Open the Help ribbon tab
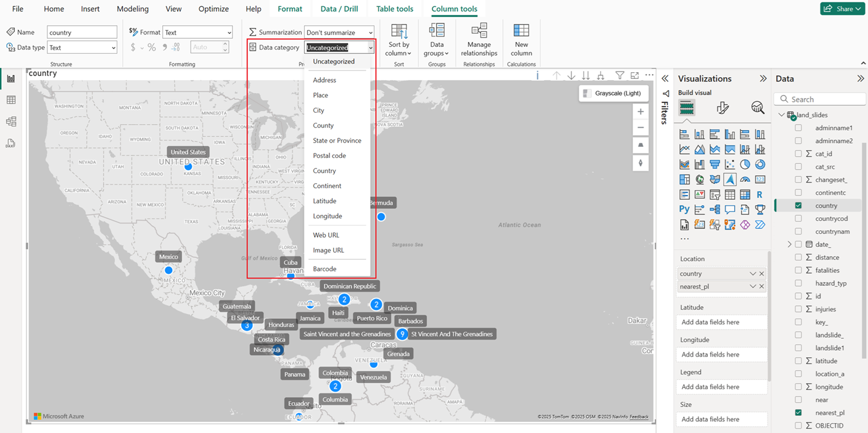Viewport: 868px width, 433px height. coord(253,9)
